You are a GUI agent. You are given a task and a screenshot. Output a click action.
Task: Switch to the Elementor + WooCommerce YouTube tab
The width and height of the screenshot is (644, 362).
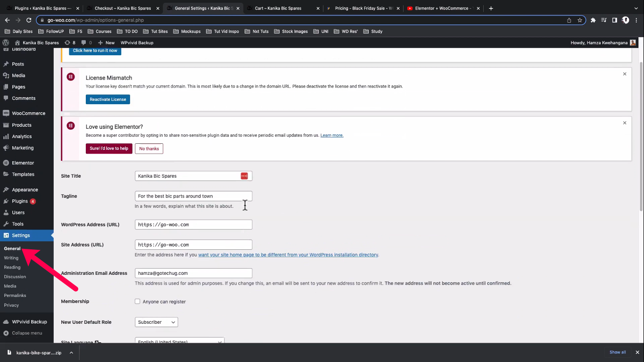pos(443,8)
